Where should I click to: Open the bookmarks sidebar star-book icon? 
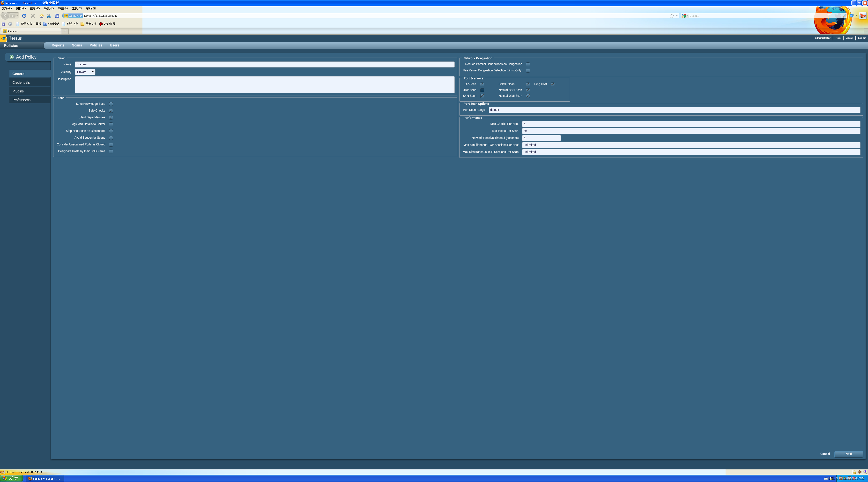3,24
